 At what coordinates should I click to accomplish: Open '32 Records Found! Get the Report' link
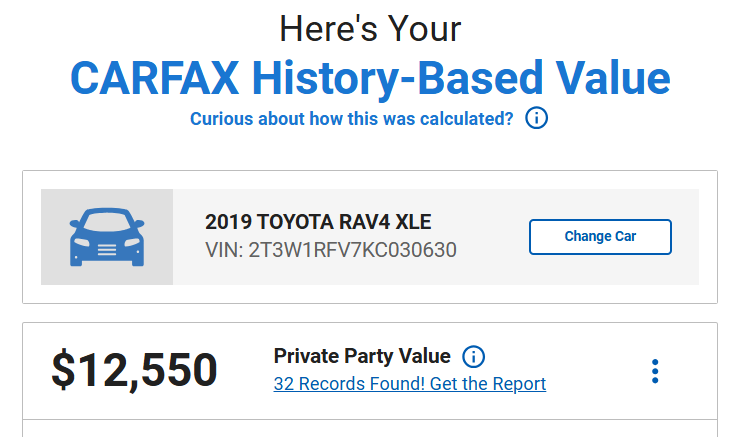[410, 383]
